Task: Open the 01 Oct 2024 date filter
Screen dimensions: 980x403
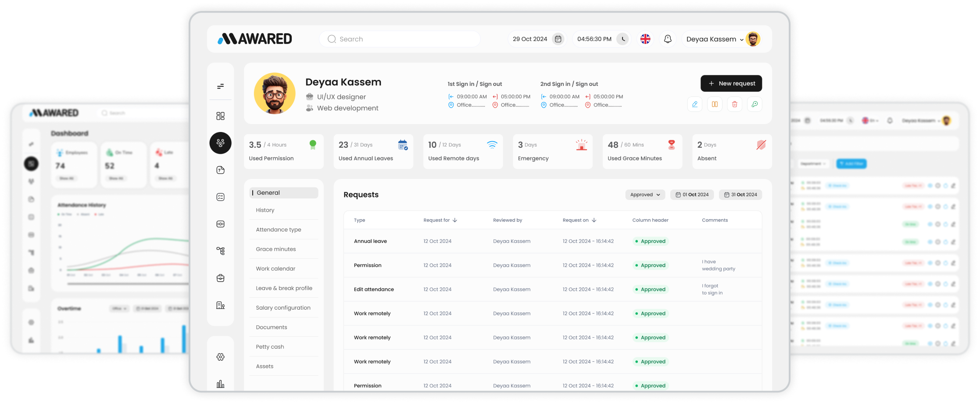Action: pyautogui.click(x=692, y=195)
